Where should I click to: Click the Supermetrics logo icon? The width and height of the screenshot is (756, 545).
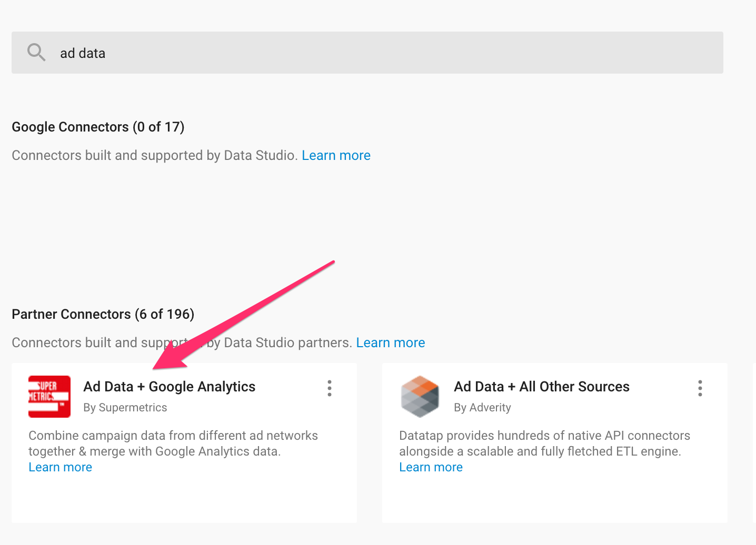49,397
